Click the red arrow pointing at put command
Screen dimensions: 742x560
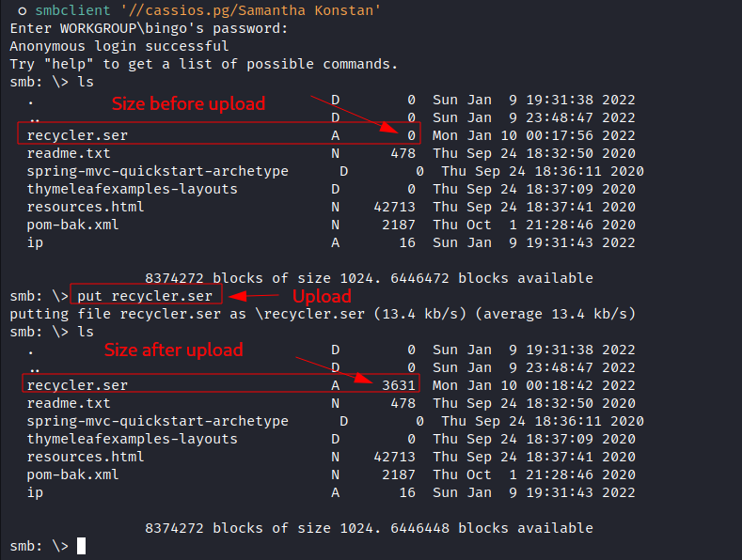[x=251, y=296]
